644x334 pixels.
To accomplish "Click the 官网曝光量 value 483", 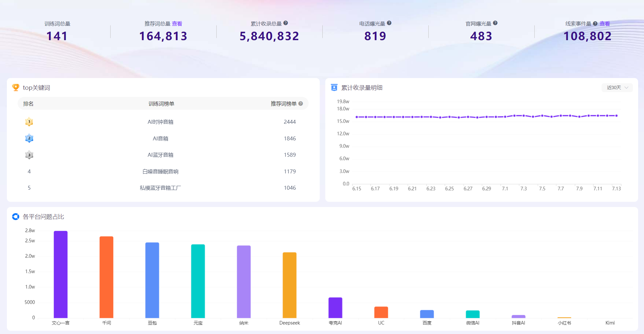I will pos(481,36).
